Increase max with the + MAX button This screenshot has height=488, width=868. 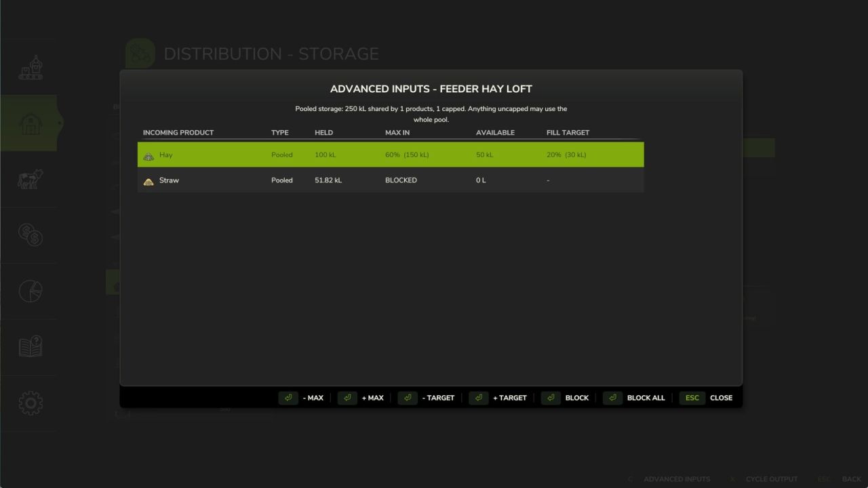click(373, 398)
